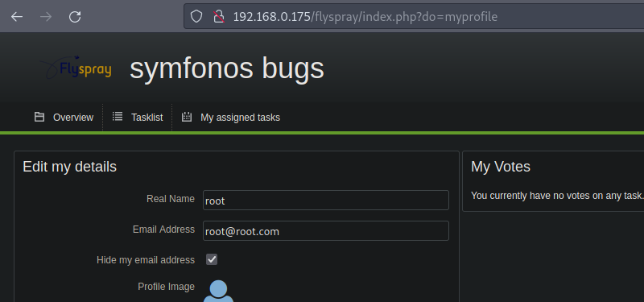Screen dimensions: 644x302
Task: Go back to the previous page
Action: (x=17, y=17)
